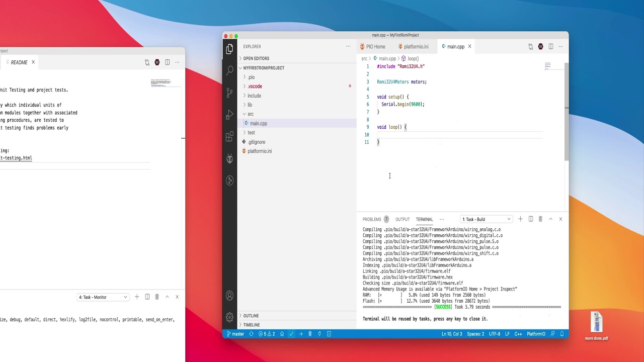Kill the Monitor terminal in the background window
Screen dimensions: 644x362
point(157,297)
